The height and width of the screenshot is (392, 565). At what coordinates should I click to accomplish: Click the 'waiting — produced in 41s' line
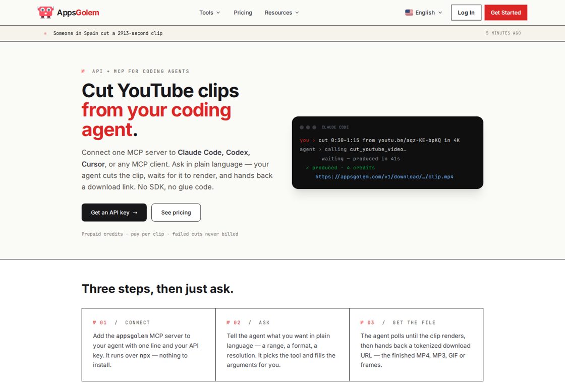tap(361, 159)
